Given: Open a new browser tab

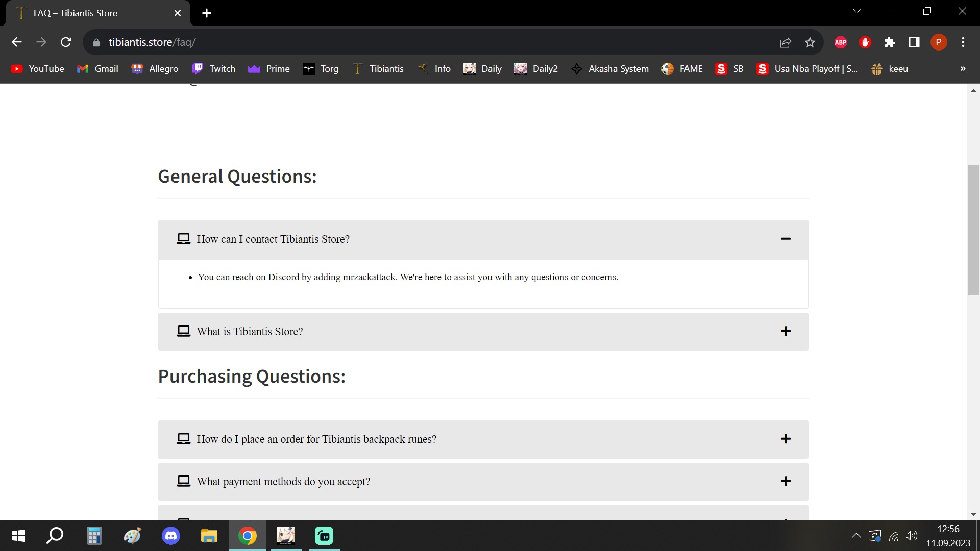Looking at the screenshot, I should click(207, 13).
